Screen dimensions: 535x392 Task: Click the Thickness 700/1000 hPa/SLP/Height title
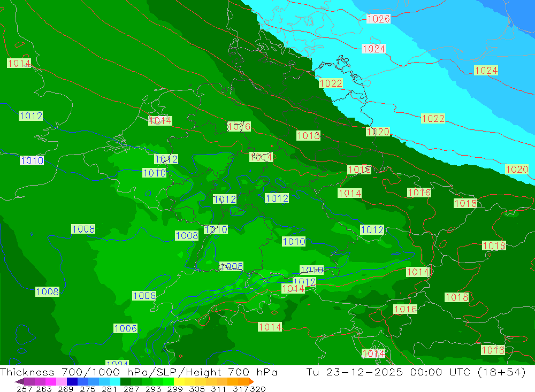[x=139, y=372]
